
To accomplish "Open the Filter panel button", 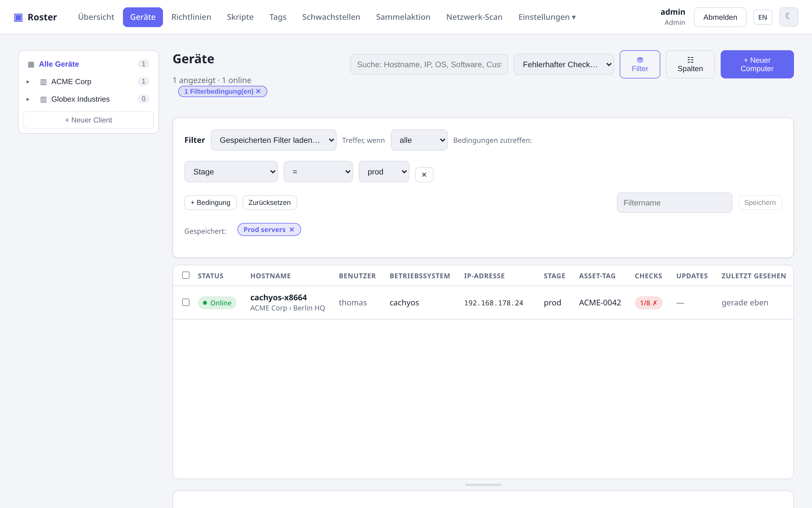I will [639, 64].
